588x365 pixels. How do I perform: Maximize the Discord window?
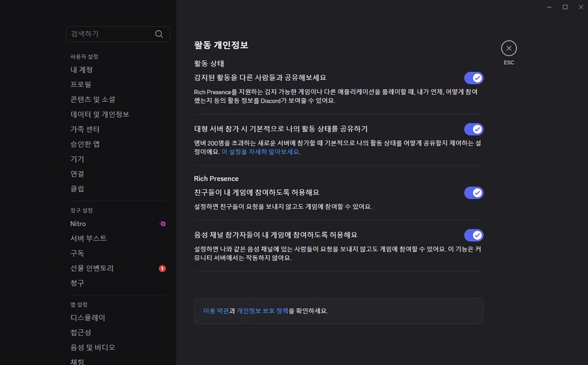(x=564, y=7)
